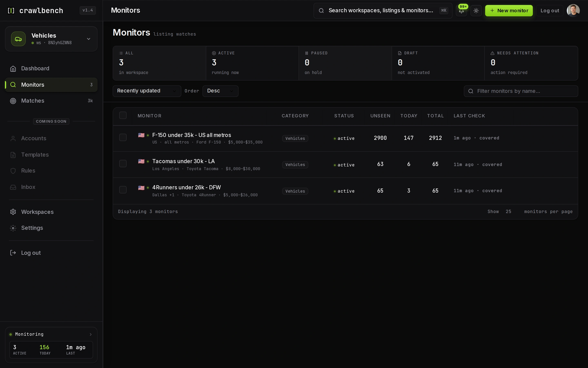This screenshot has width=588, height=368.
Task: Check the F-150 under 35k row checkbox
Action: pyautogui.click(x=123, y=138)
